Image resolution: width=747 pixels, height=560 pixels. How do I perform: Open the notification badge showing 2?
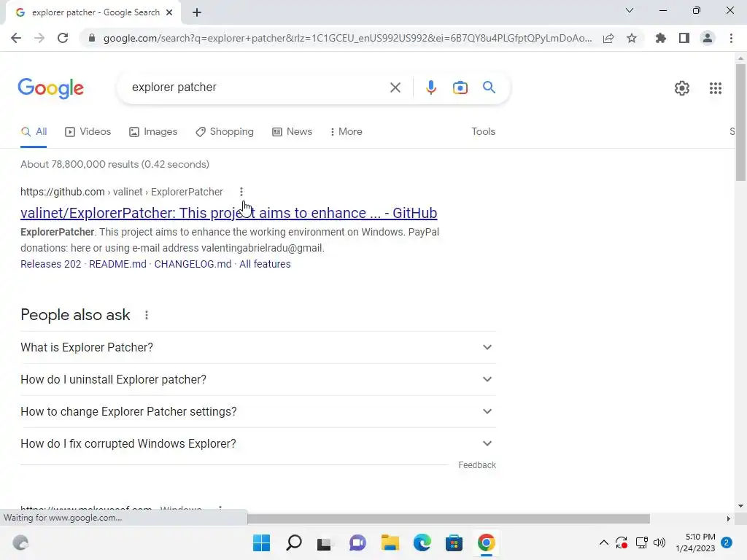[727, 542]
